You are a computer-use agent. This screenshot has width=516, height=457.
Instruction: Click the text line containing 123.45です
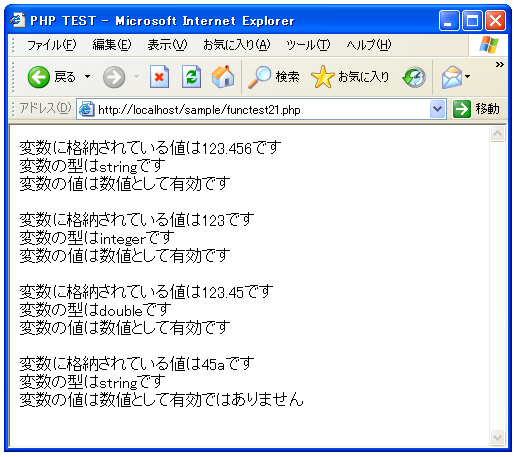(146, 292)
